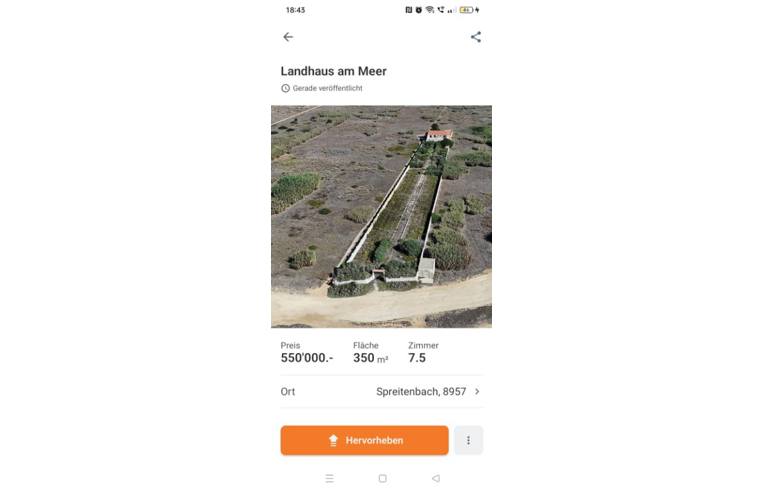Click the Landhaus am Meer title
Image resolution: width=764 pixels, height=492 pixels.
333,71
